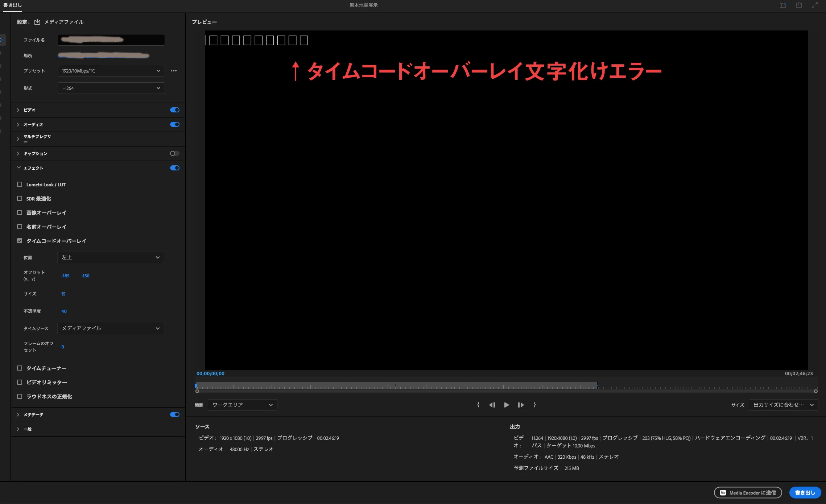The height and width of the screenshot is (504, 826).
Task: Step forward one frame in preview
Action: (x=521, y=405)
